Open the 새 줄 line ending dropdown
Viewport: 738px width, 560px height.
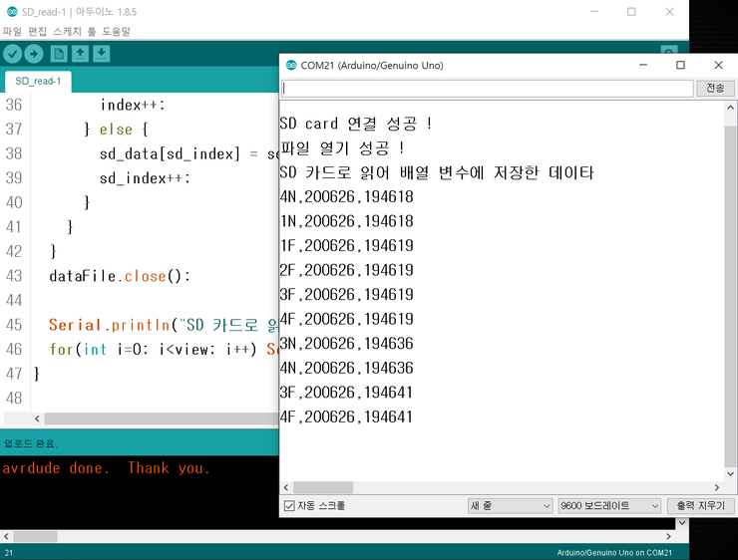click(510, 506)
